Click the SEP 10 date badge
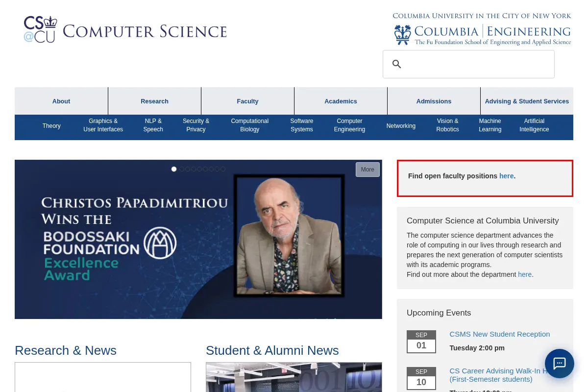This screenshot has height=392, width=588. coord(421,378)
